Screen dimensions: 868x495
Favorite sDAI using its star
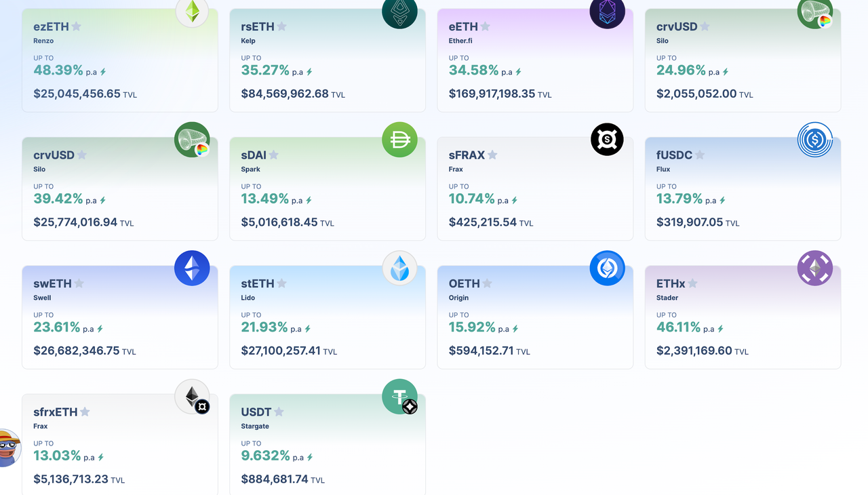click(x=274, y=155)
